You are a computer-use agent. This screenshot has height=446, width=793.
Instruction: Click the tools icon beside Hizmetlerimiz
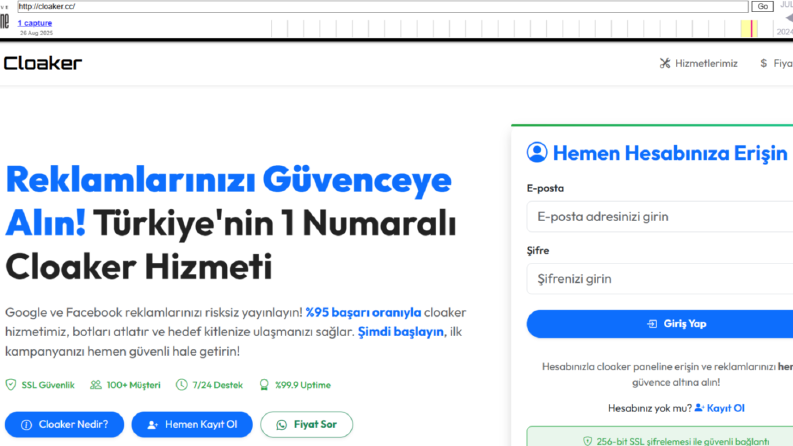click(665, 63)
